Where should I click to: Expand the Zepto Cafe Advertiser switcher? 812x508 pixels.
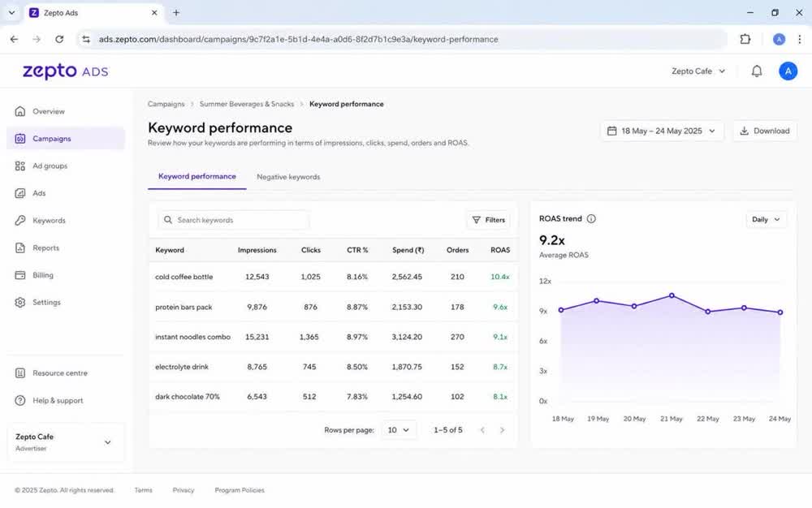65,442
